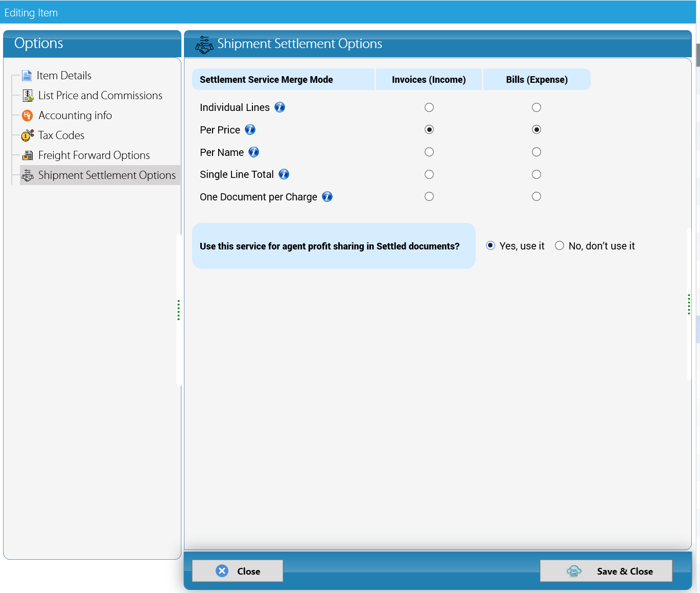The width and height of the screenshot is (700, 593).
Task: Click the Shipment Settlement Options handshake icon in tree
Action: click(x=28, y=175)
